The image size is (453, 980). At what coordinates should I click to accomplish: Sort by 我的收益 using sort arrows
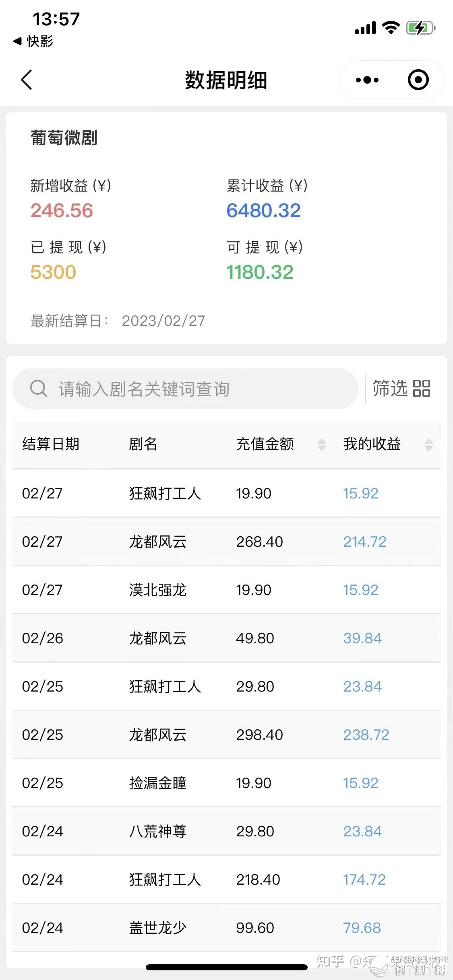tap(429, 445)
